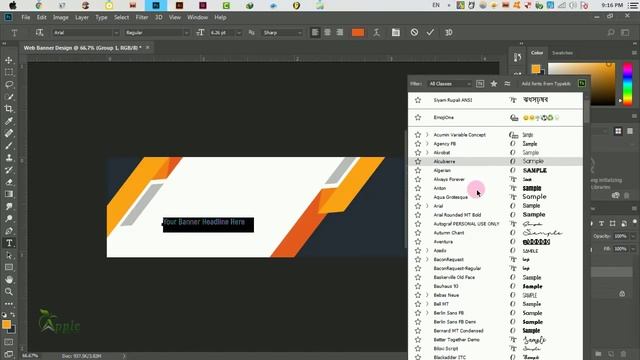
Task: Expand the Arial font family
Action: [x=427, y=206]
